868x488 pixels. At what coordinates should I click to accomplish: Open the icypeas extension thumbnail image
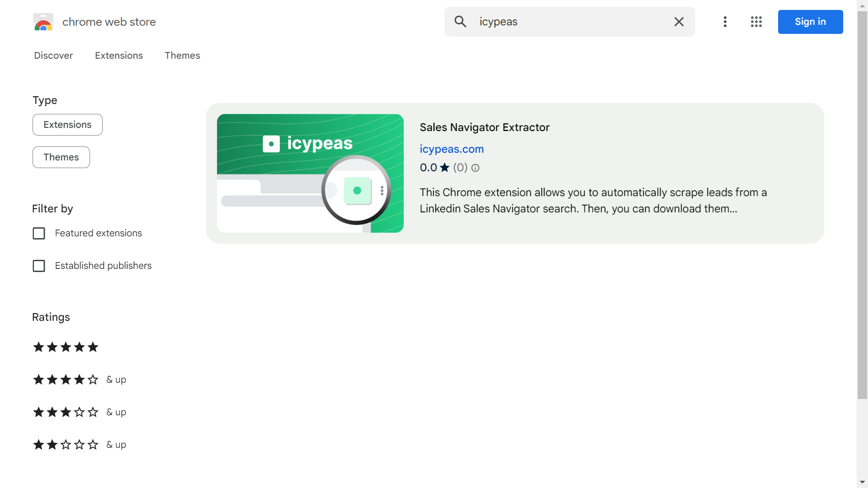coord(310,174)
